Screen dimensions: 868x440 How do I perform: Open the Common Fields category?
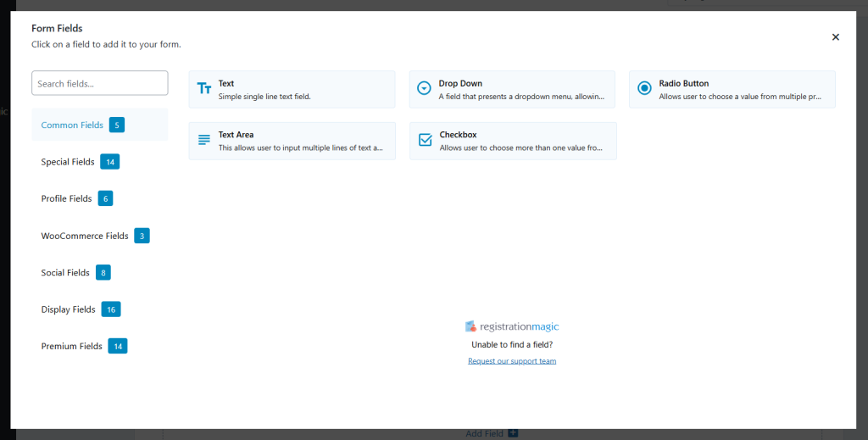[72, 125]
